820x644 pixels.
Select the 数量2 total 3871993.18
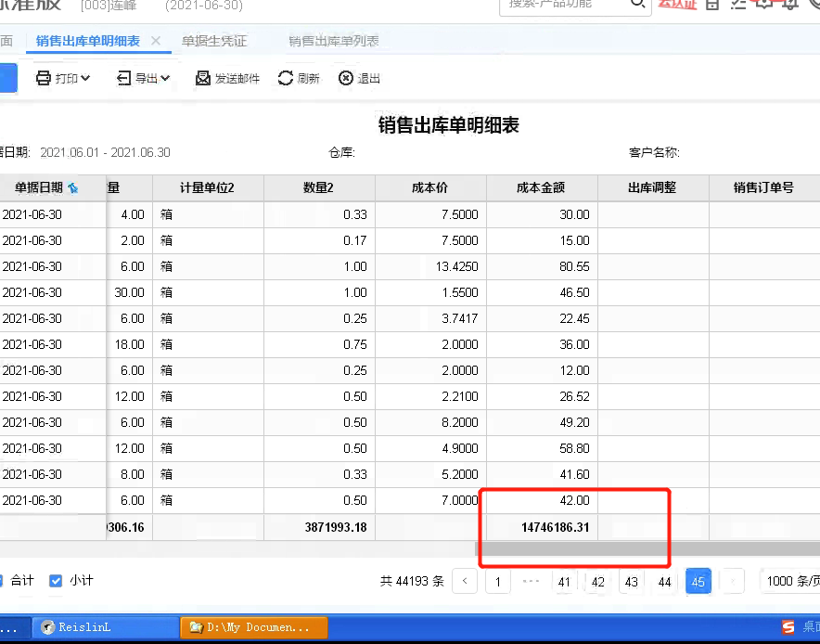pos(319,527)
